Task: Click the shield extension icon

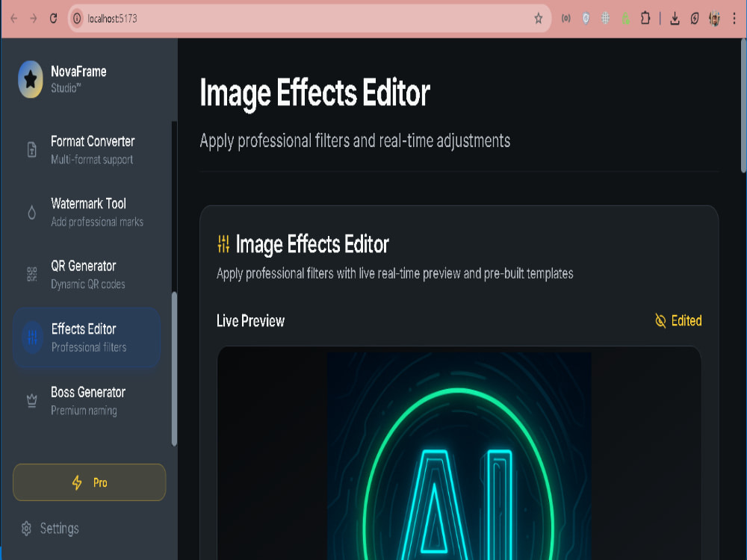Action: (586, 19)
